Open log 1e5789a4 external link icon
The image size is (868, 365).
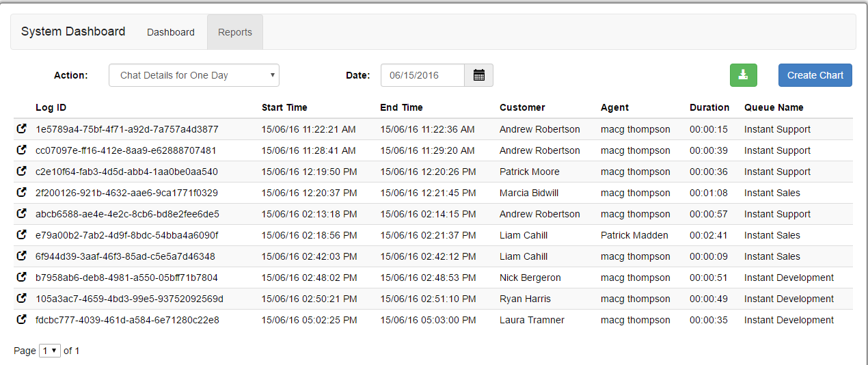tap(21, 129)
